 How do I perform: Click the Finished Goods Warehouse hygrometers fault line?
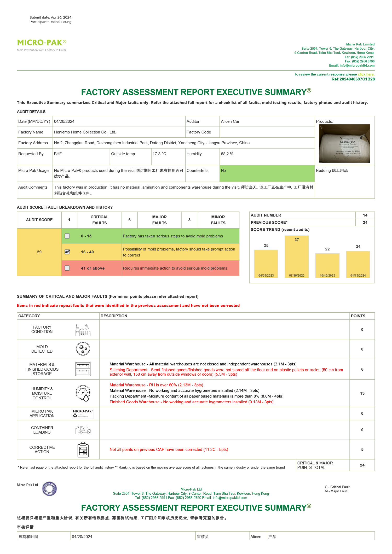point(192,402)
